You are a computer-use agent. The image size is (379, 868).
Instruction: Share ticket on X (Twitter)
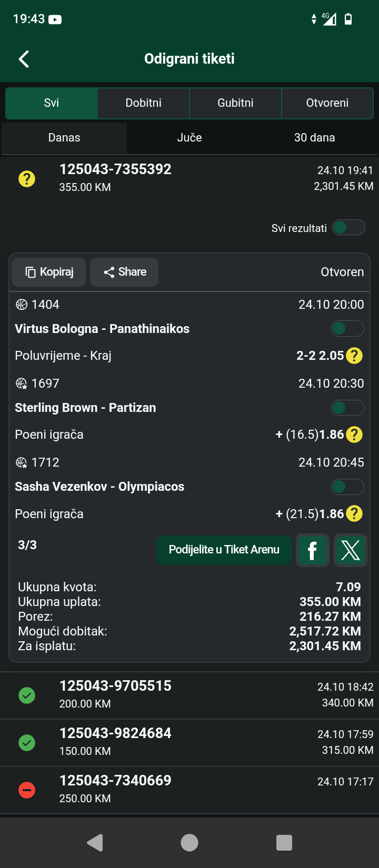click(350, 550)
